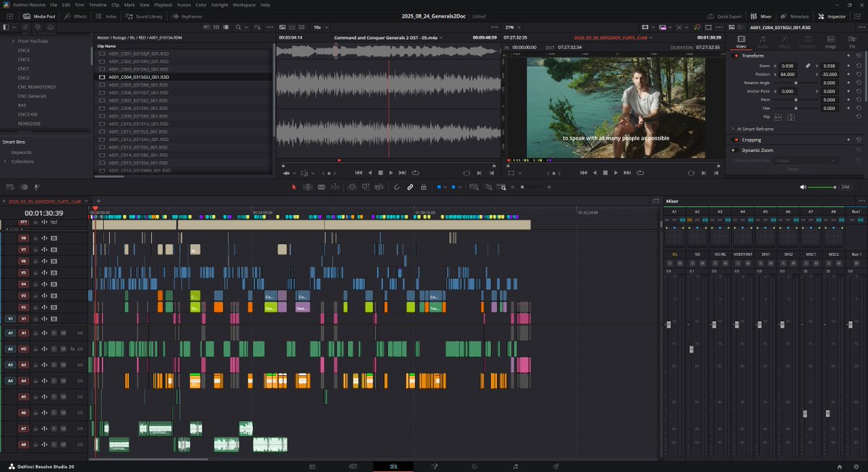Mute the speaker monitoring volume icon
Screen dimensions: 868x472
coord(804,187)
